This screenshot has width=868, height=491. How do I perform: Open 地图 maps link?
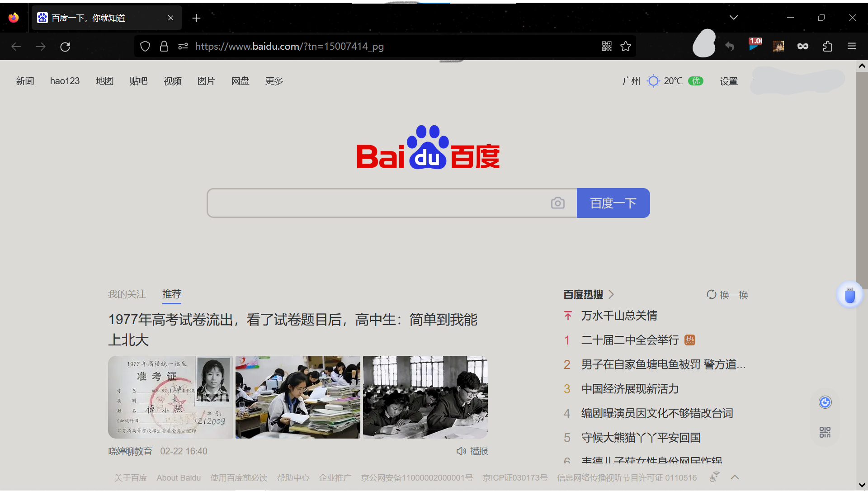point(104,81)
